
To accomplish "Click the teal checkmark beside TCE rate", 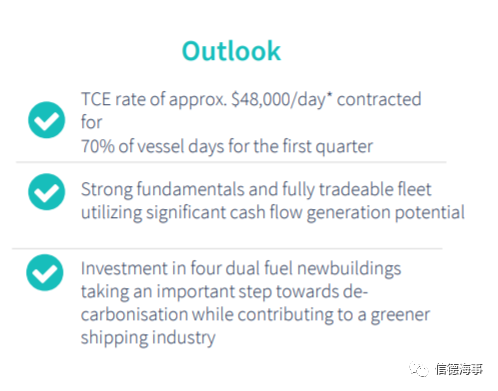I will click(x=46, y=120).
